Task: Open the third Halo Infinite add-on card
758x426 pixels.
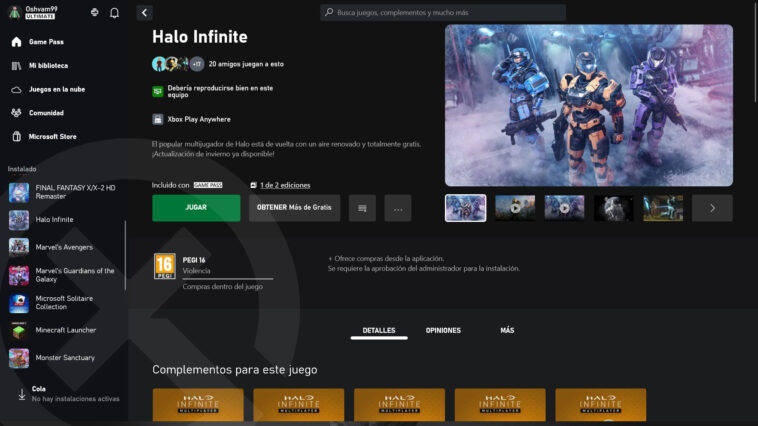Action: pos(399,405)
